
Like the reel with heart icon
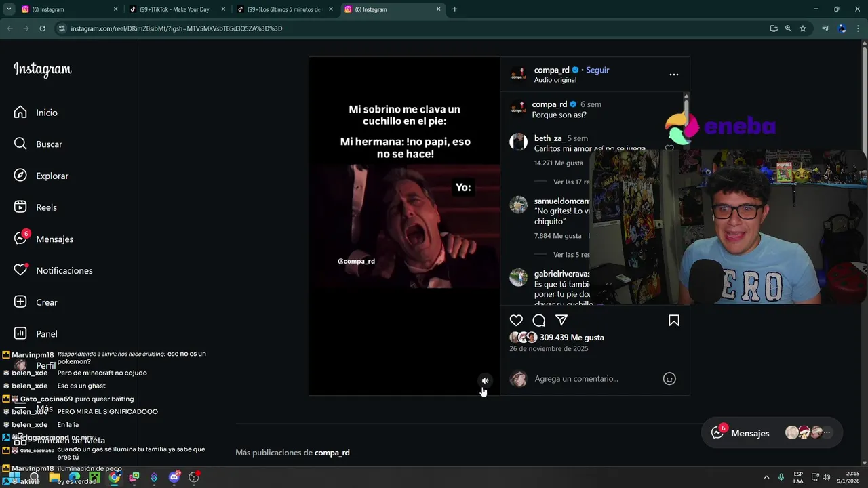pyautogui.click(x=516, y=320)
